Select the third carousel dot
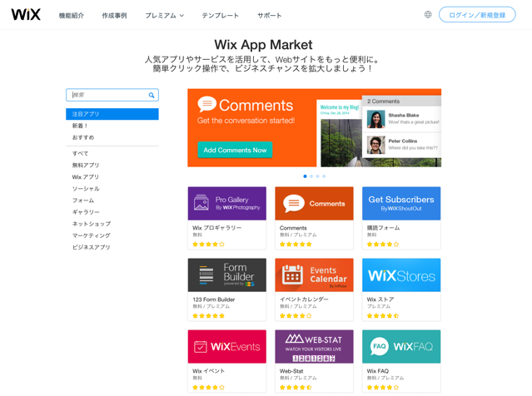The height and width of the screenshot is (396, 532). point(317,176)
